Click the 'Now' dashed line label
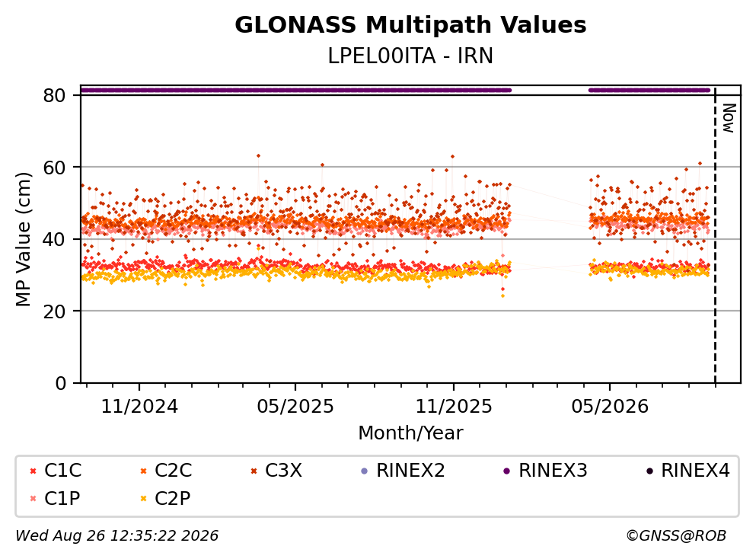 (729, 118)
